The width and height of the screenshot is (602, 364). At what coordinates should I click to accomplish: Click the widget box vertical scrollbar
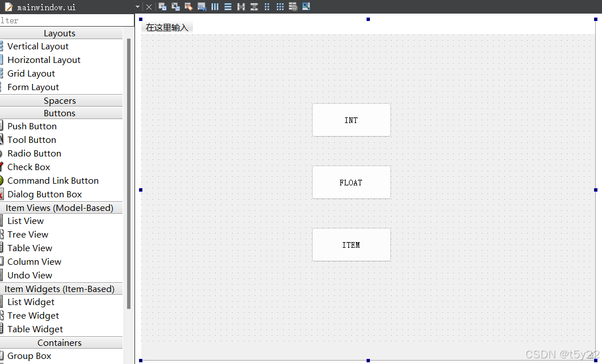coord(129,173)
